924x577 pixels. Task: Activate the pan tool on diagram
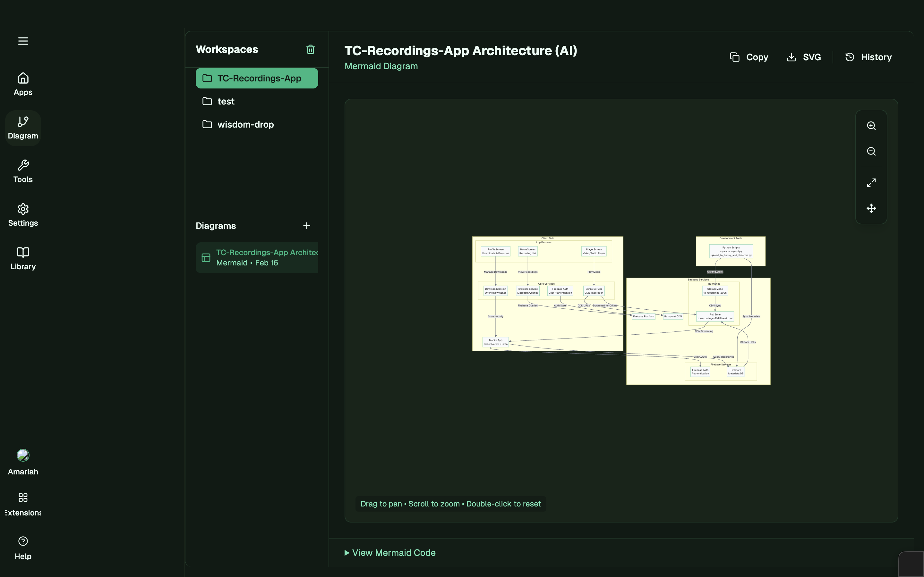(x=871, y=208)
